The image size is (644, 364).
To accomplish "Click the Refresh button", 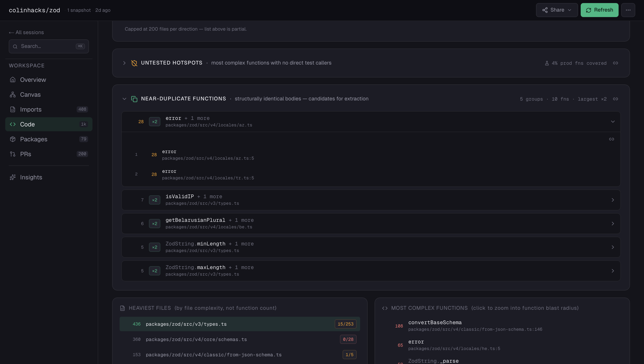I will 599,10.
